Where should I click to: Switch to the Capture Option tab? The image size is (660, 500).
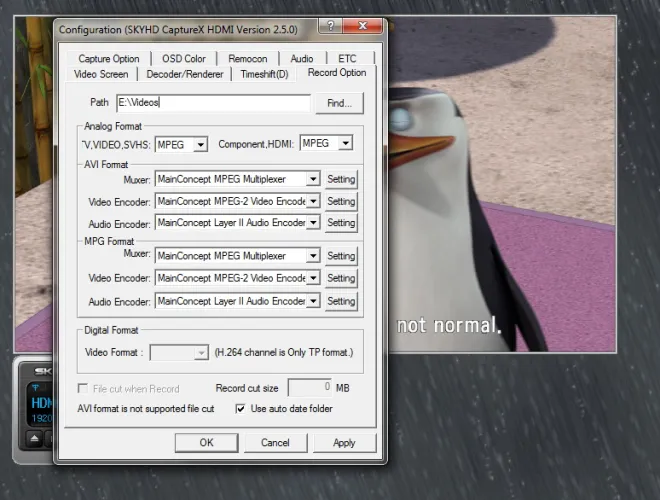109,59
